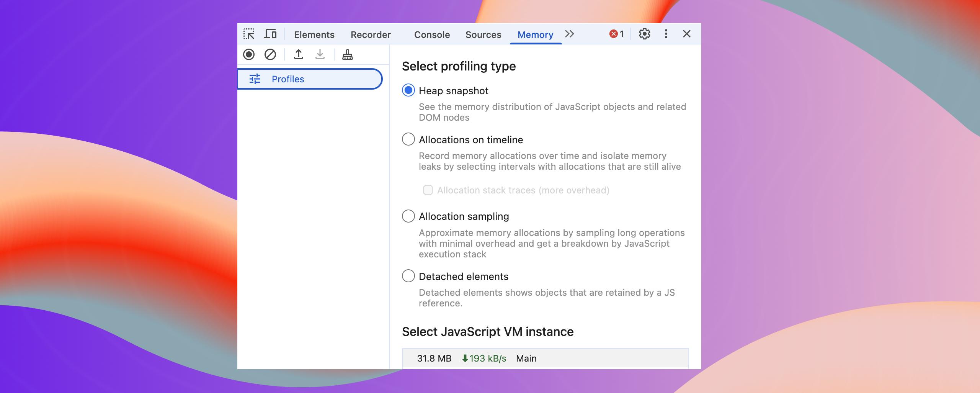Screen dimensions: 980x393
Task: Open the three-dot customize DevTools menu
Action: pyautogui.click(x=666, y=34)
